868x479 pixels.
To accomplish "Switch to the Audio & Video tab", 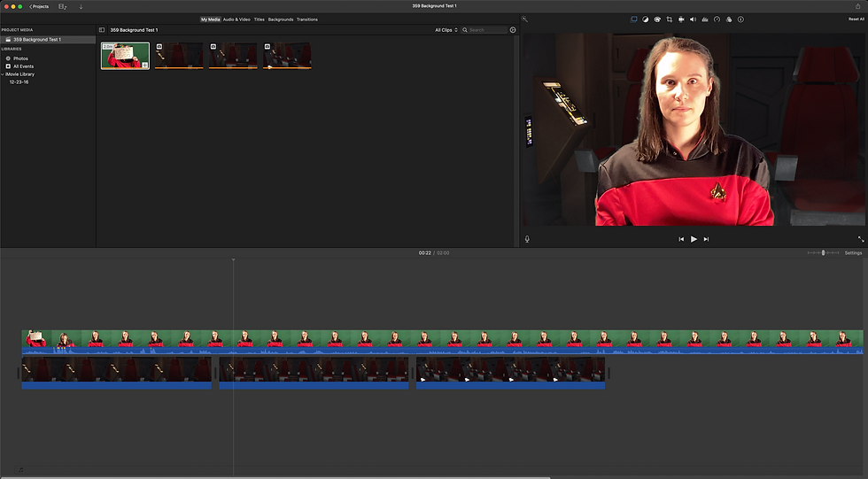I will [236, 19].
